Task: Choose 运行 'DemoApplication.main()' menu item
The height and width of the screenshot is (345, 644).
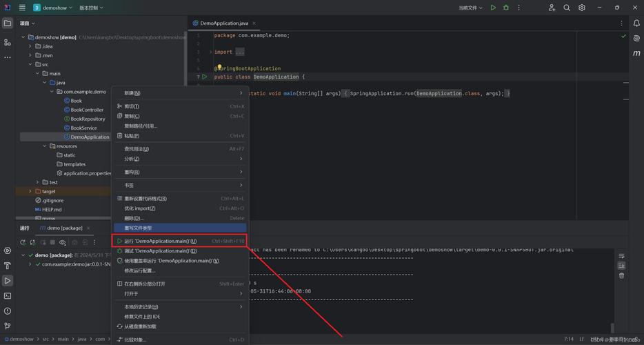Action: coord(180,241)
